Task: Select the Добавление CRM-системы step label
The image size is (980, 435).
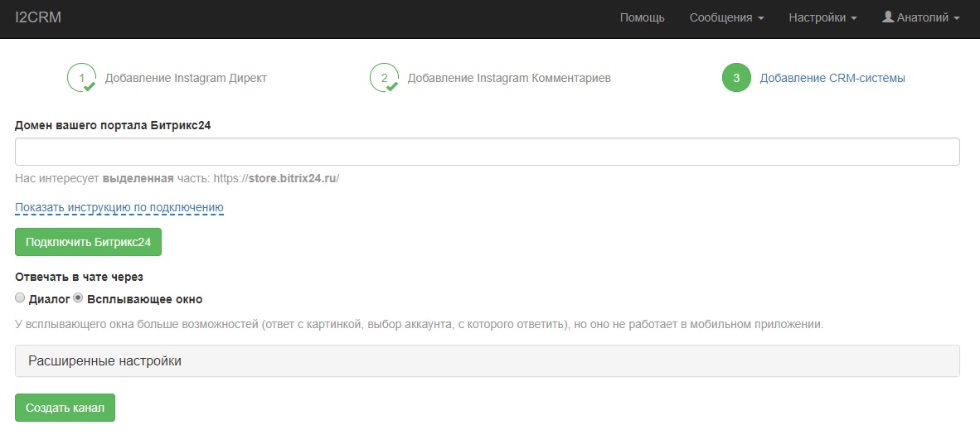Action: 832,78
